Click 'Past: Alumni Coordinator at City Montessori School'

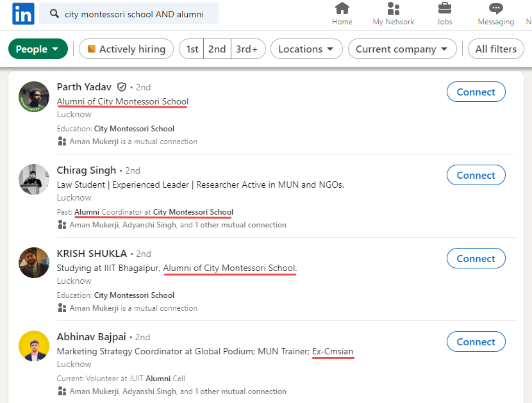[x=145, y=212]
